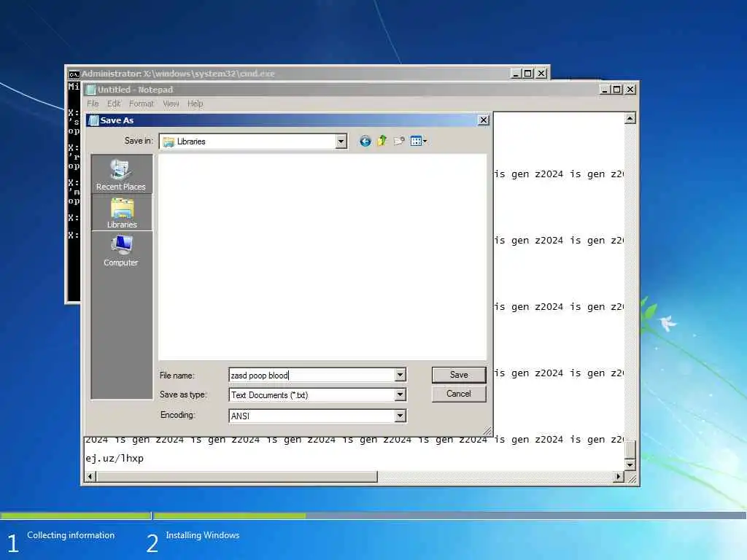Click the Save As dialog resize grip
This screenshot has width=747, height=560.
(x=487, y=430)
